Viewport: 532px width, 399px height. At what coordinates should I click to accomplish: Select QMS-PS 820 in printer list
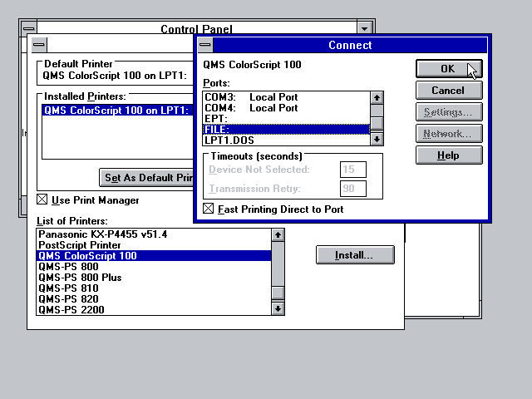pos(154,299)
